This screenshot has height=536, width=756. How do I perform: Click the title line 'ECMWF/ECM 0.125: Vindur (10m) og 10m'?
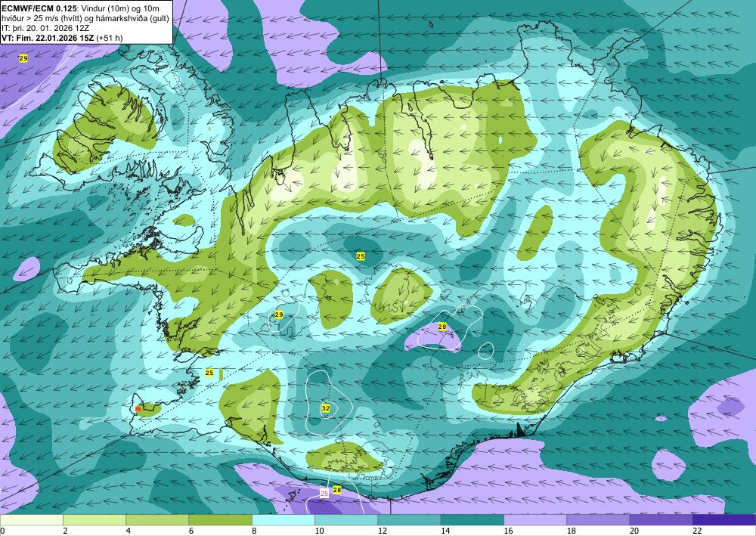(x=81, y=8)
